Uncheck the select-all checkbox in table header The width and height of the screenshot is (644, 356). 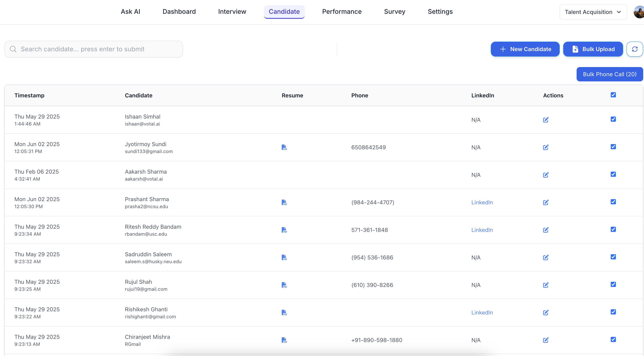pyautogui.click(x=613, y=95)
